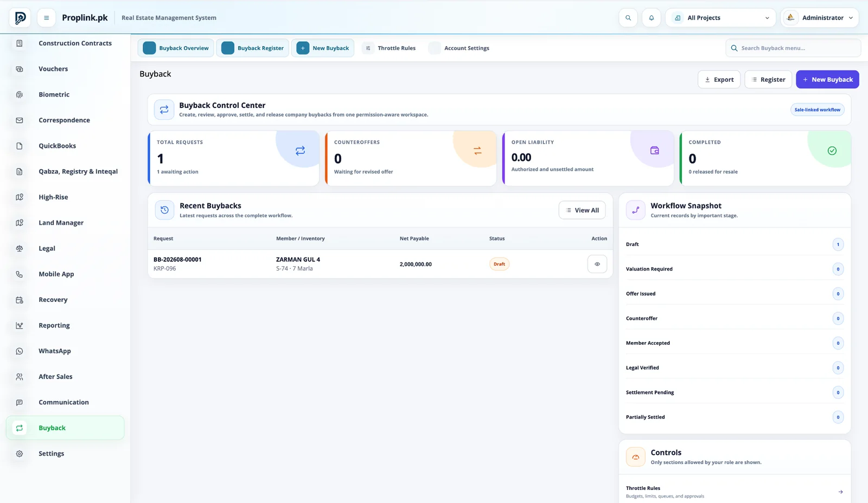This screenshot has height=503, width=868.
Task: Click the Communication chat icon
Action: 20,403
